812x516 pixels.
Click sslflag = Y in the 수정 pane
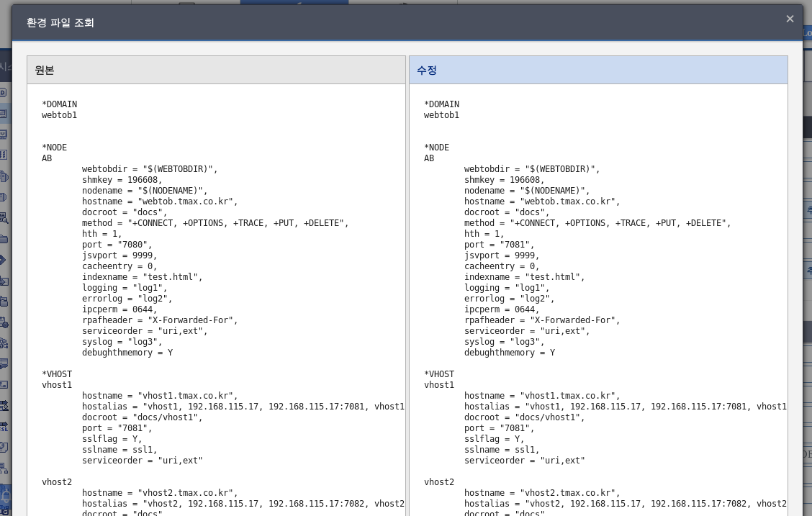494,439
